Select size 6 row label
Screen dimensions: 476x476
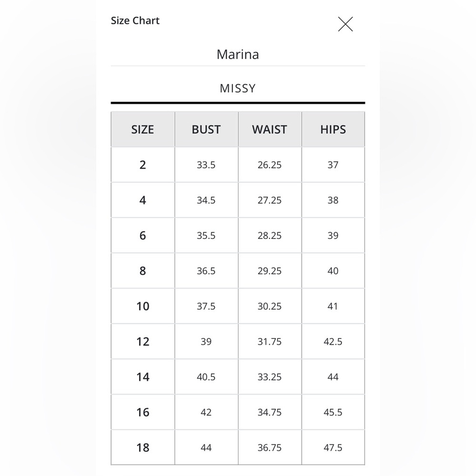click(x=143, y=236)
